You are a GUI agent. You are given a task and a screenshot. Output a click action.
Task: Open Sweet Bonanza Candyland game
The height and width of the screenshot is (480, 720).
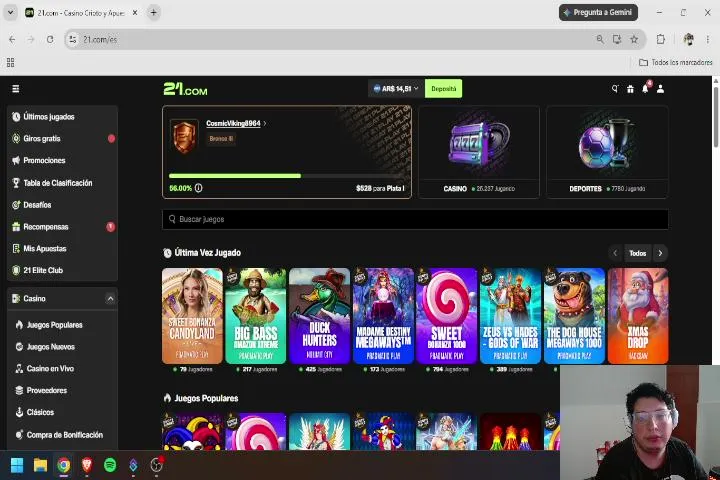[192, 316]
